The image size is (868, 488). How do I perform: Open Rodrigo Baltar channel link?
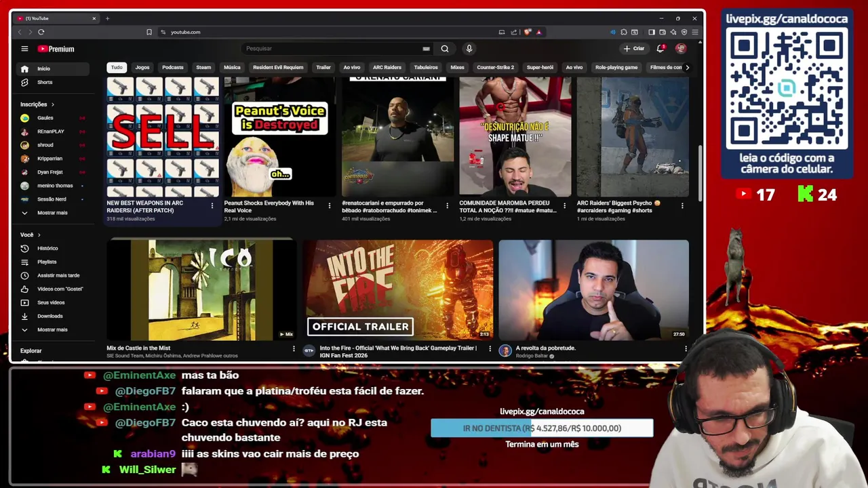coord(532,356)
